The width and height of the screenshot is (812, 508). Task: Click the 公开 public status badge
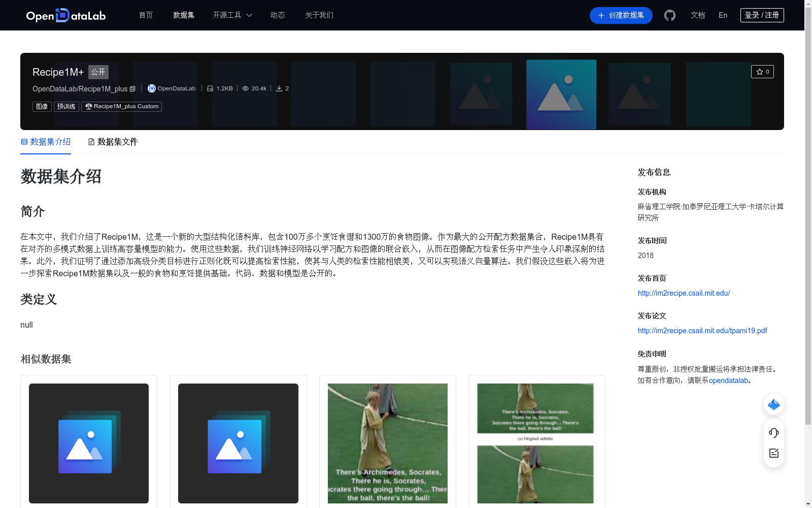98,72
